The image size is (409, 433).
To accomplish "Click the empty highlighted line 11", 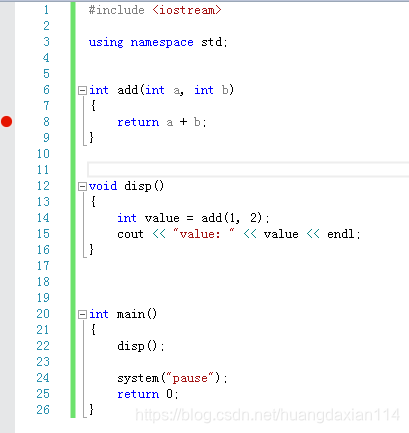I will (248, 169).
